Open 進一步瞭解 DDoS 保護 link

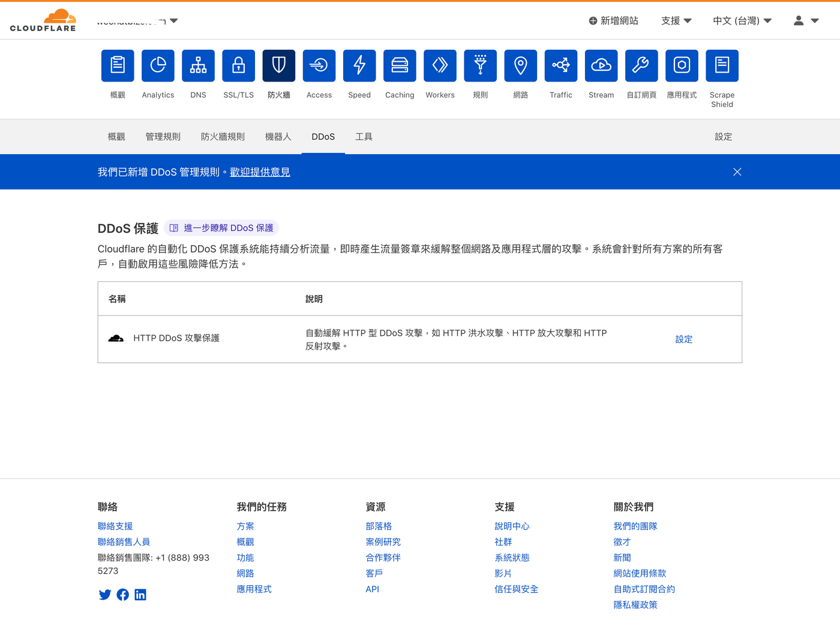pyautogui.click(x=221, y=228)
